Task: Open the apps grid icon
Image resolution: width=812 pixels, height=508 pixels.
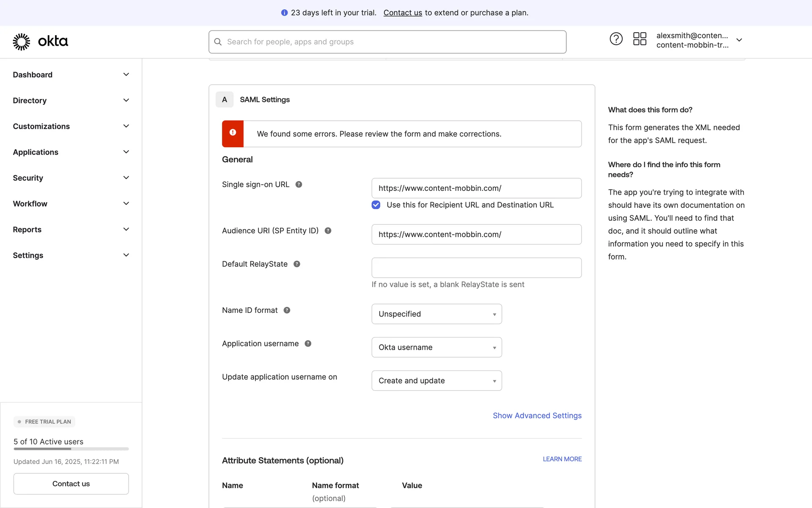Action: pos(639,39)
